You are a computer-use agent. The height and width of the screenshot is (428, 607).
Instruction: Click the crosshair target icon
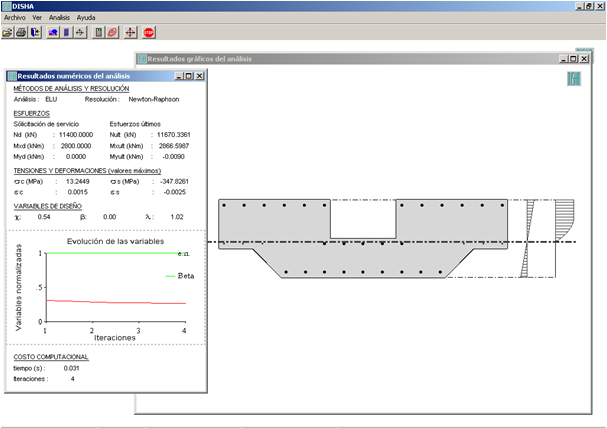click(x=130, y=33)
